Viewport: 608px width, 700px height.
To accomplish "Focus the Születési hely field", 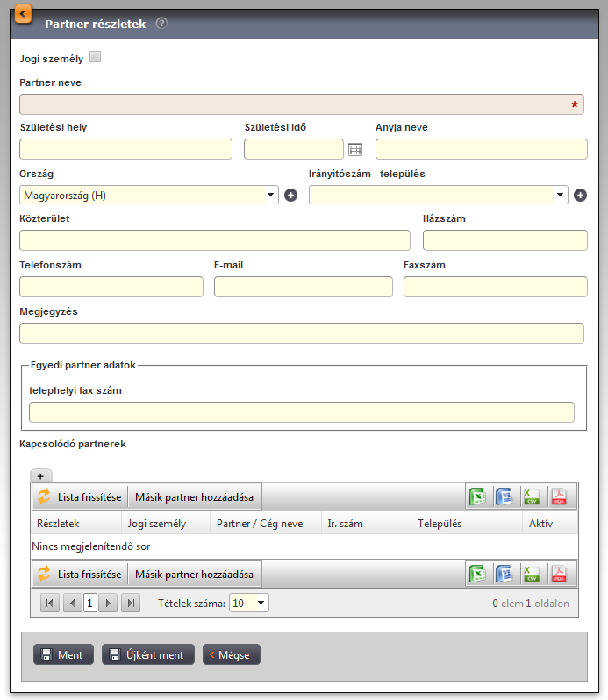I will click(125, 149).
